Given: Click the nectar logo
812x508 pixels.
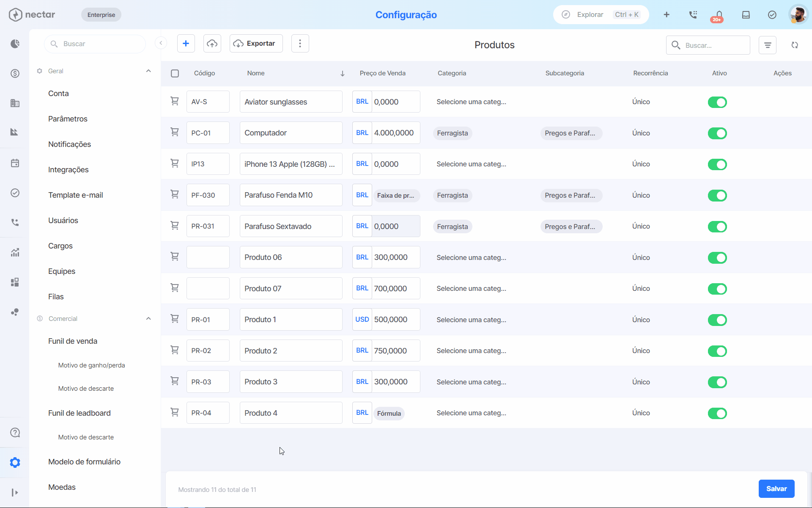Looking at the screenshot, I should [32, 15].
